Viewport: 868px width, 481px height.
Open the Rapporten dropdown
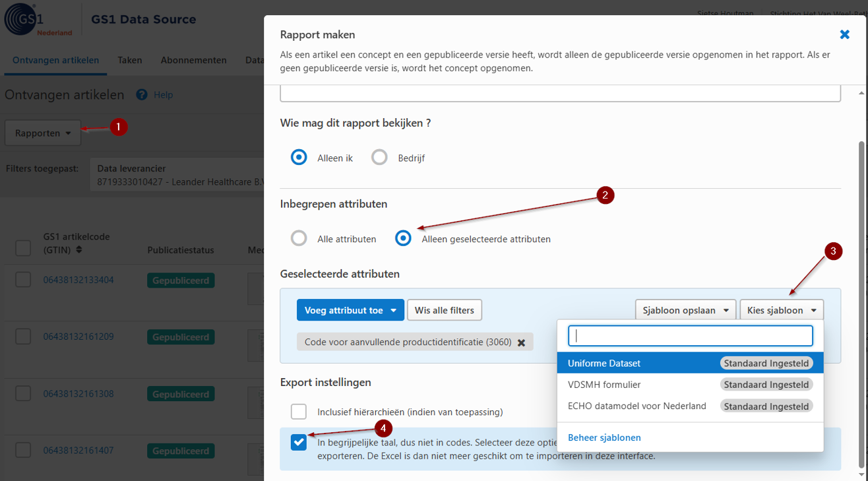click(x=42, y=133)
